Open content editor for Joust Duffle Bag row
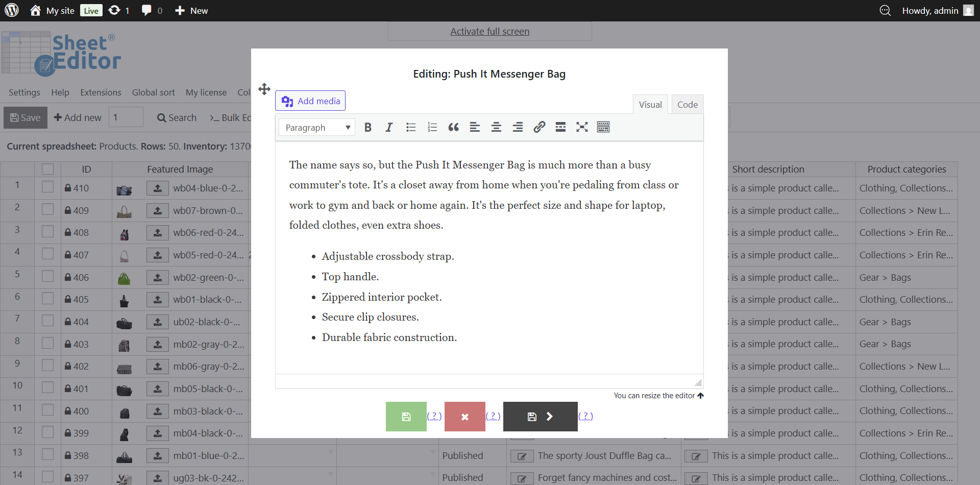980x485 pixels. 522,456
